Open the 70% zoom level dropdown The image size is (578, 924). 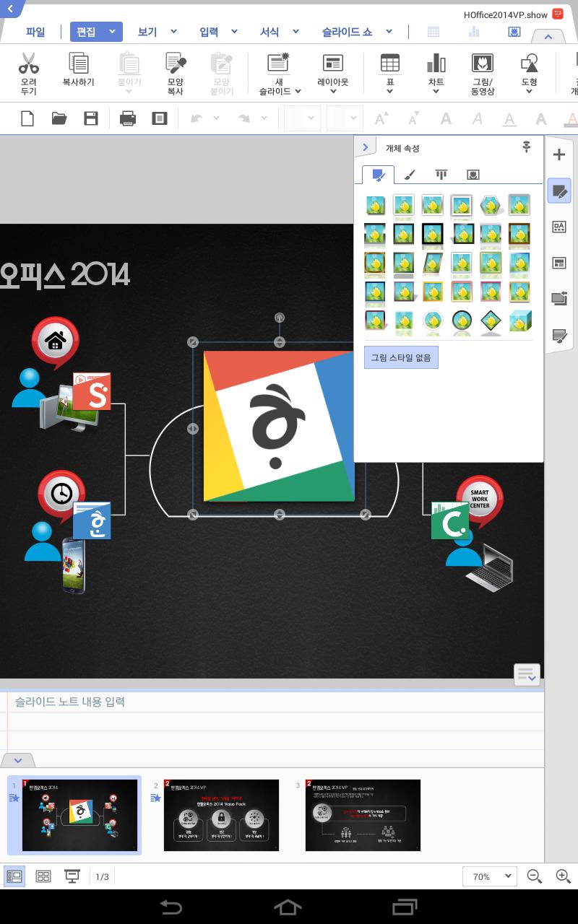point(489,876)
